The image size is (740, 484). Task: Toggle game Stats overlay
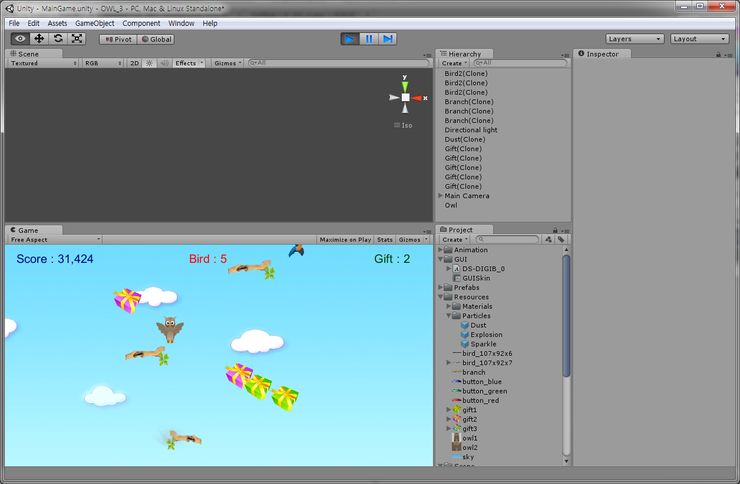click(x=385, y=240)
